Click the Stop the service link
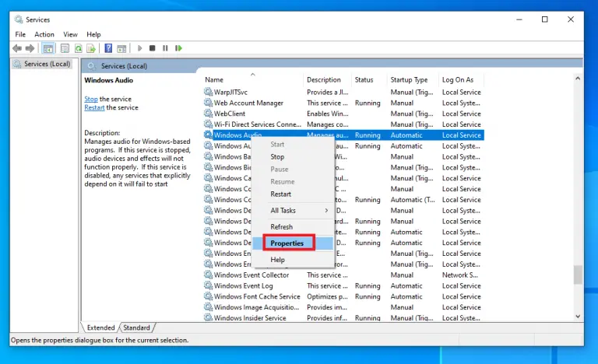Viewport: 598px width, 364px height. pyautogui.click(x=91, y=99)
